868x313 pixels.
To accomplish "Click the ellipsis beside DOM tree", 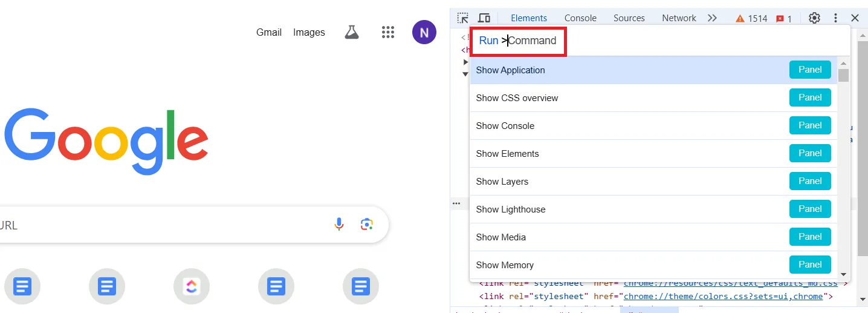I will pos(456,203).
